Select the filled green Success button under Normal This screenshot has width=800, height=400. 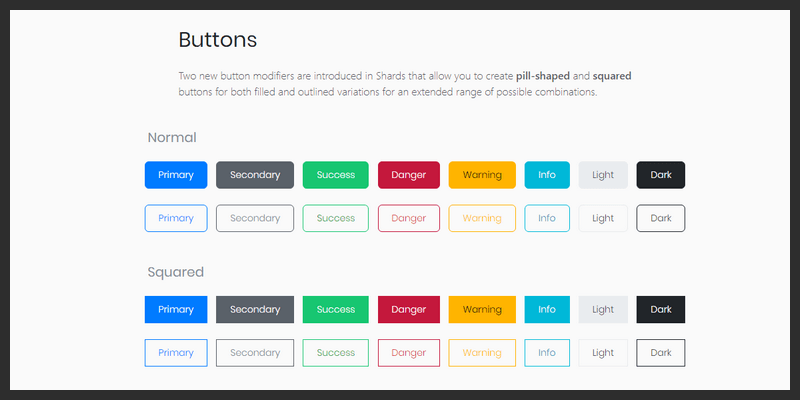click(x=336, y=175)
